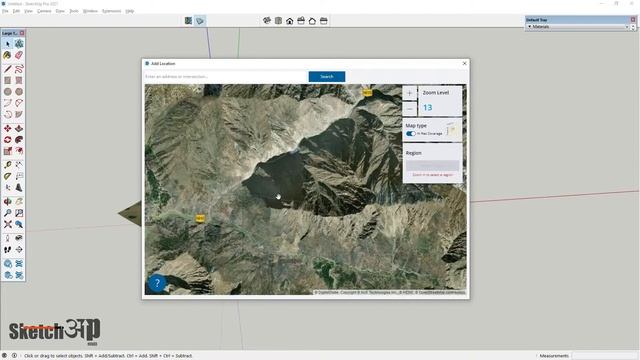This screenshot has height=360, width=640.
Task: Open the Camera menu
Action: point(44,11)
